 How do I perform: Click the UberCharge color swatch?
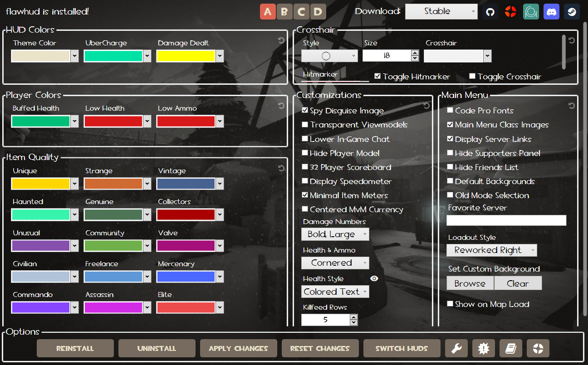pos(113,55)
